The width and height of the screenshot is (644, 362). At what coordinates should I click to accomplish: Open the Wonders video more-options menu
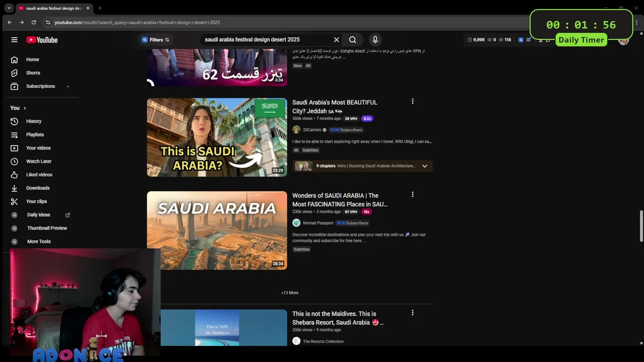(x=413, y=195)
